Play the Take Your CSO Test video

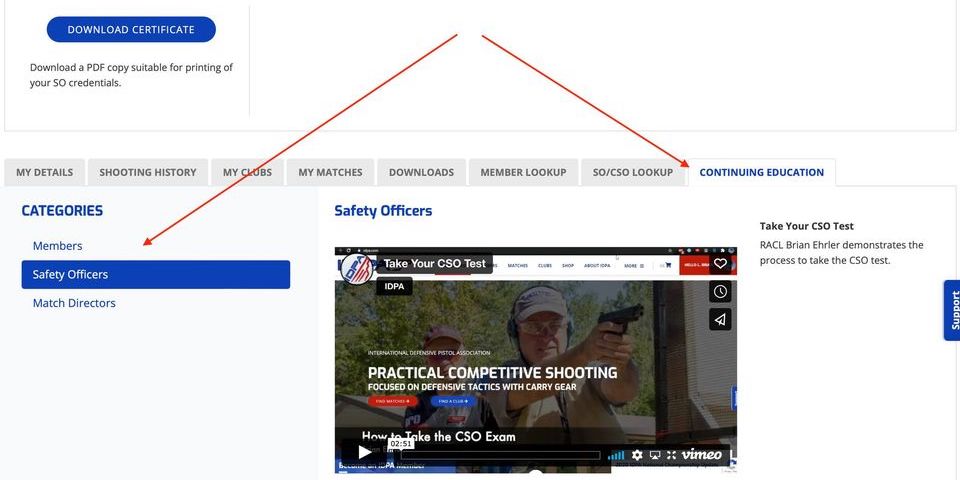point(364,453)
